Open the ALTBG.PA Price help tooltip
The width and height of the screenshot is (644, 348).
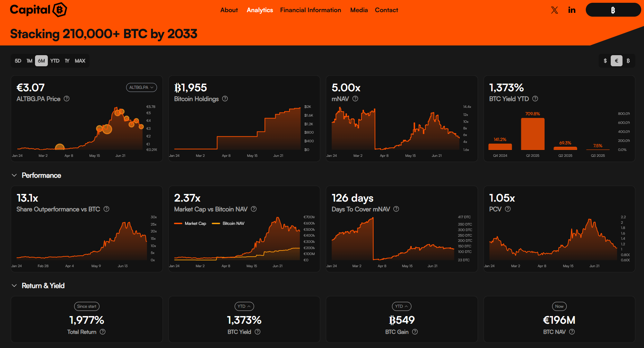click(x=67, y=99)
